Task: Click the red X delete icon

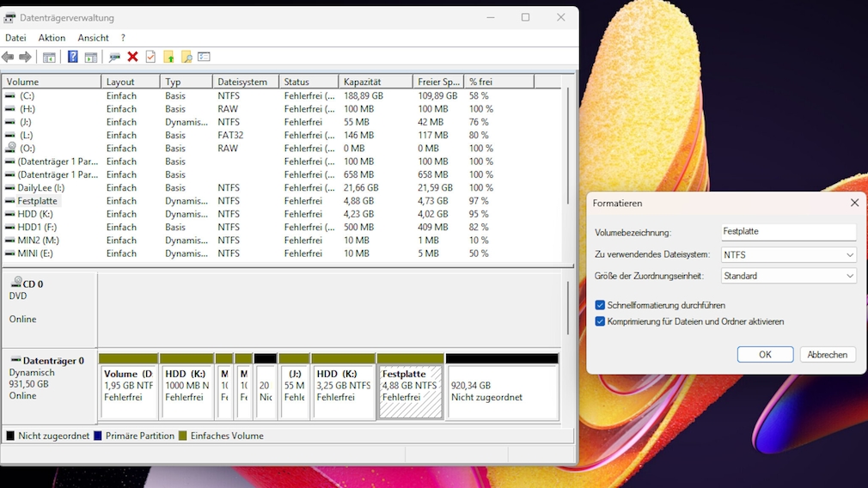Action: pos(132,57)
